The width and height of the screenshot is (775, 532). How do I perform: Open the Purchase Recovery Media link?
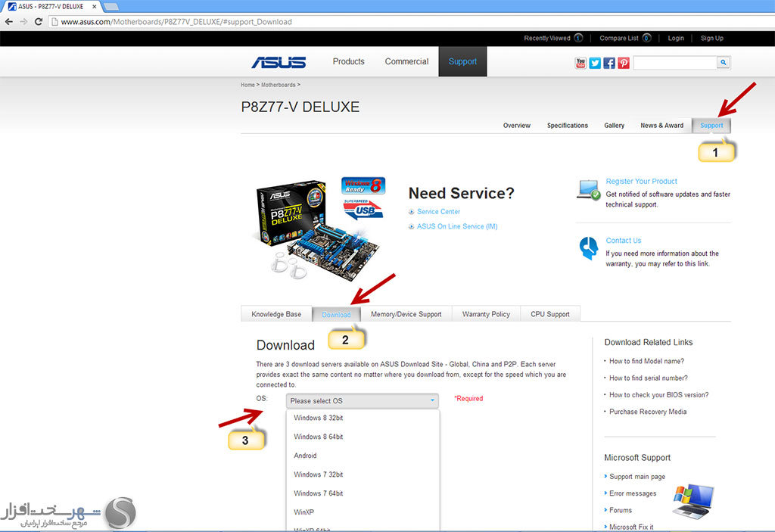tap(648, 412)
